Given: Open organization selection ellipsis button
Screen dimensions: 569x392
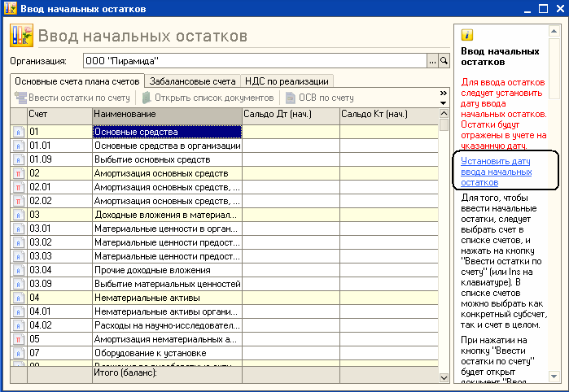Looking at the screenshot, I should point(432,61).
